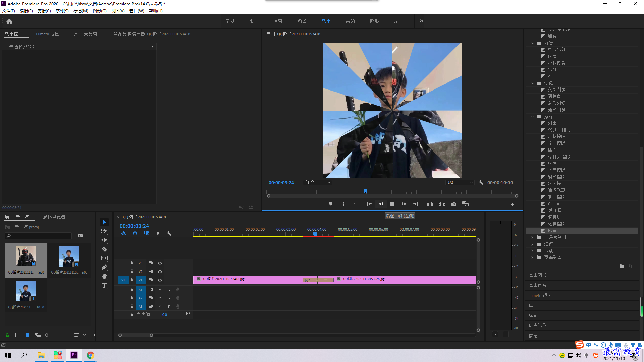This screenshot has height=362, width=644.
Task: Select the Track Select Forward tool
Action: 104,231
